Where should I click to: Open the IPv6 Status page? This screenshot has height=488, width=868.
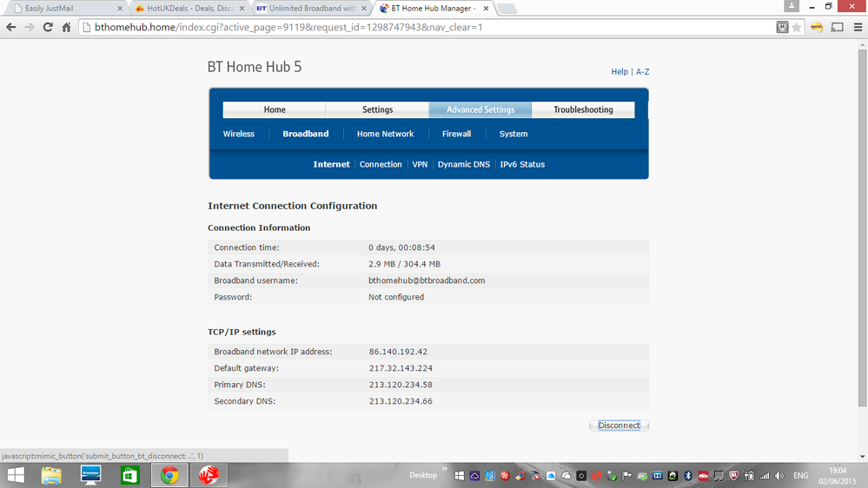pyautogui.click(x=522, y=164)
